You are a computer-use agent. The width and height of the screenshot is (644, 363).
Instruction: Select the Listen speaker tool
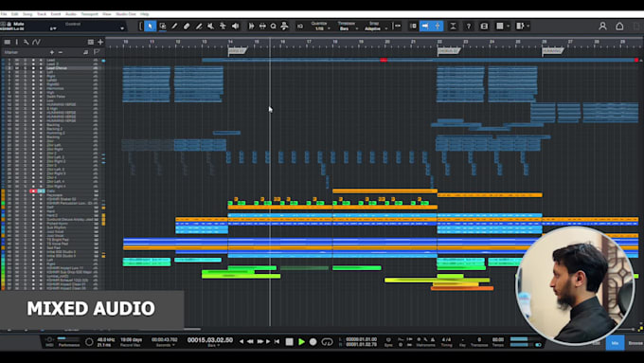[x=235, y=27]
